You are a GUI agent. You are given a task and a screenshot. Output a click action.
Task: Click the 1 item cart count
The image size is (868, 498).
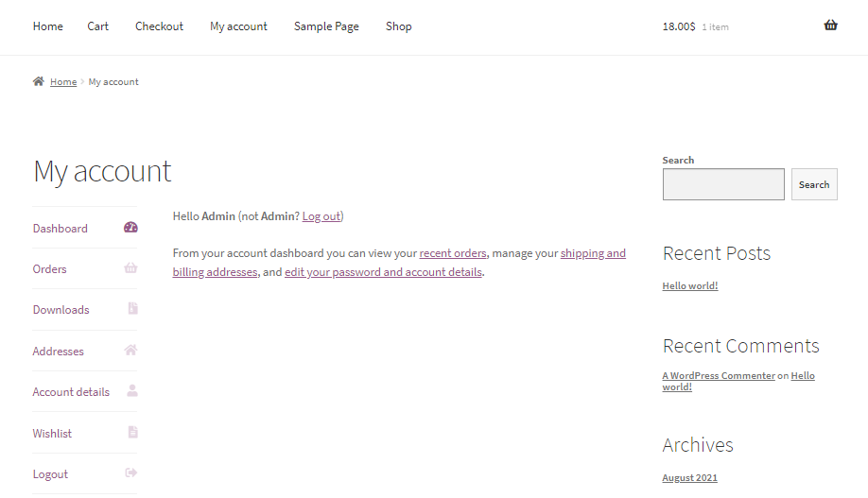pyautogui.click(x=715, y=27)
